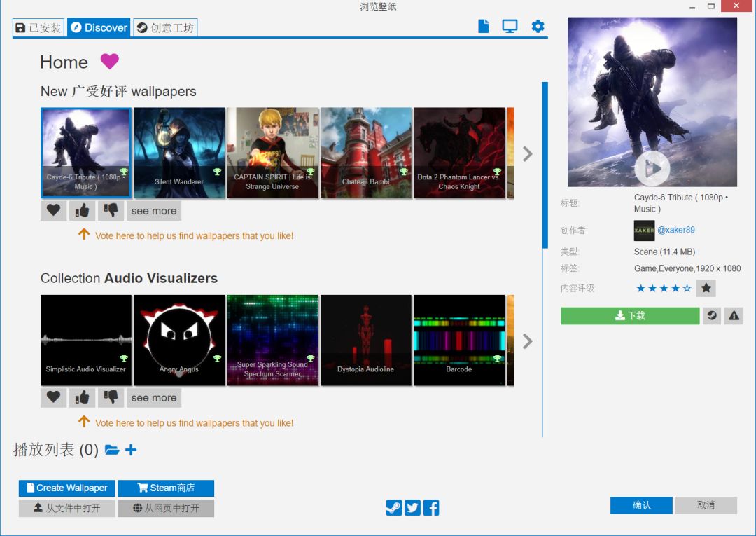Open the Twitter social link icon
The height and width of the screenshot is (536, 756).
pyautogui.click(x=413, y=508)
